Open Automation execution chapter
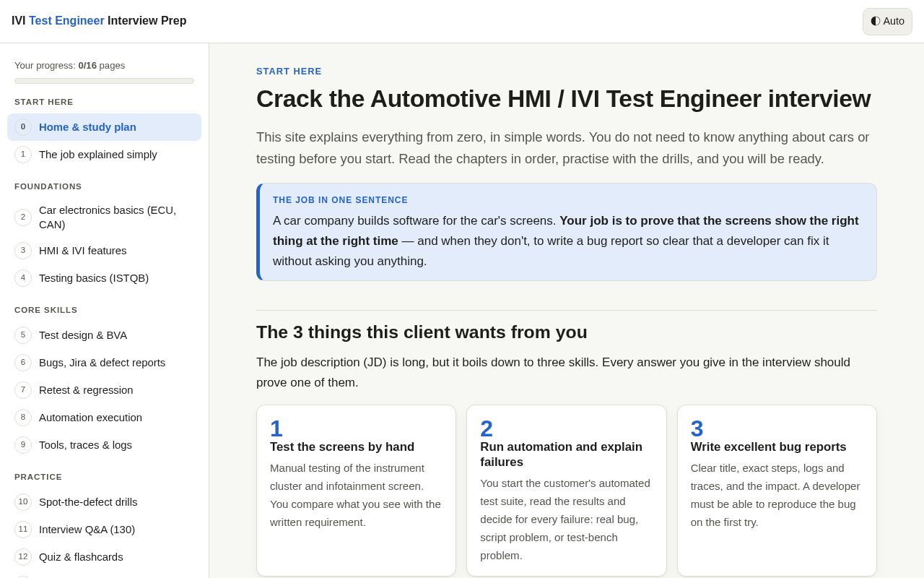This screenshot has width=924, height=578. point(104,418)
